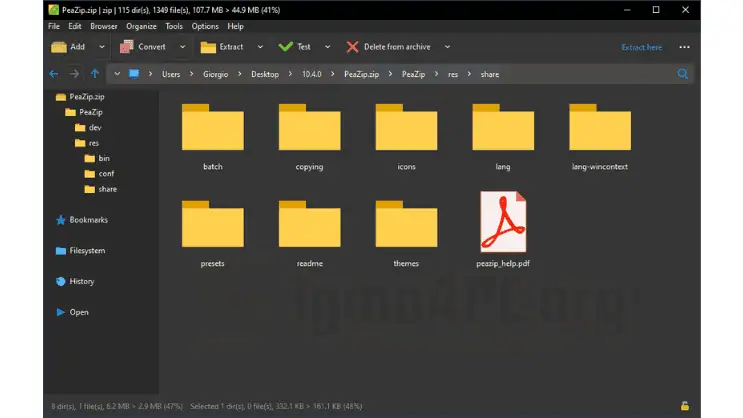The image size is (743, 418).
Task: Click the padlock icon in status bar
Action: (x=685, y=406)
